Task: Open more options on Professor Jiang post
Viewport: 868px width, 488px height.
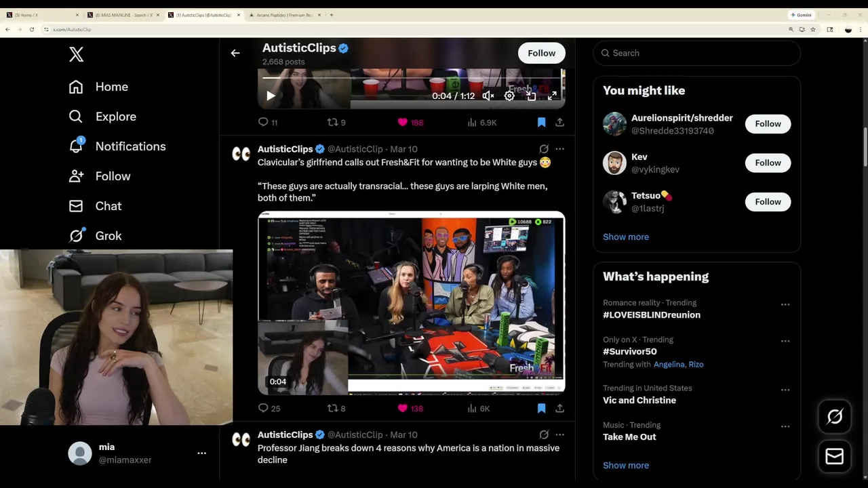Action: click(x=559, y=435)
